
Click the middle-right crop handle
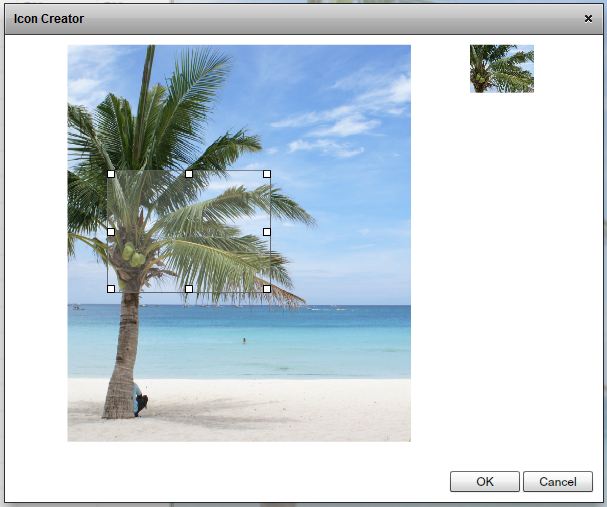[x=267, y=231]
